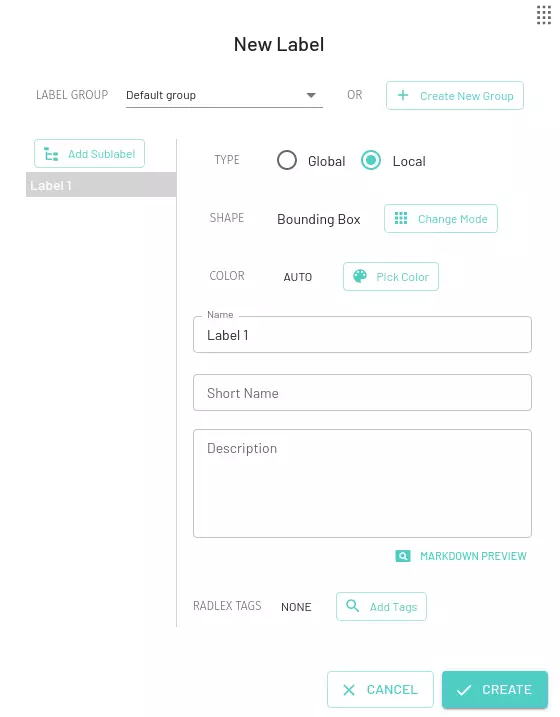The width and height of the screenshot is (560, 717).
Task: Click the checkmark icon on Create button
Action: 464,690
